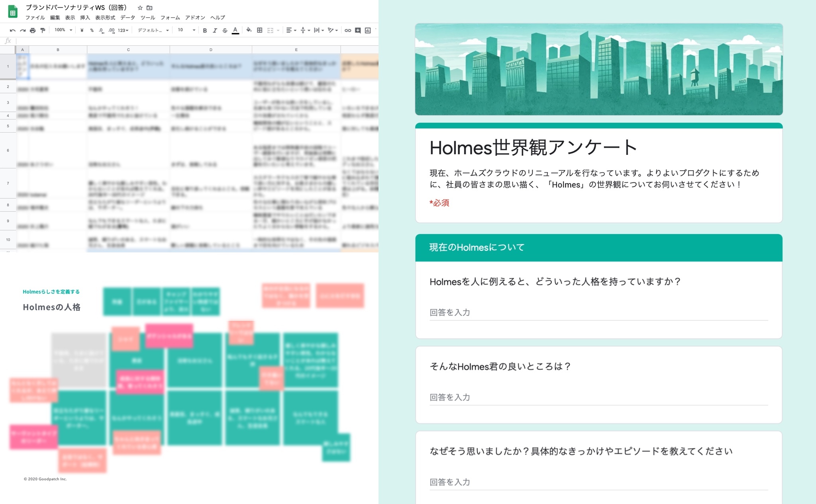Screen dimensions: 816x504
Task: Click the answer field under そんなHolmes君の良いところは
Action: (x=598, y=397)
